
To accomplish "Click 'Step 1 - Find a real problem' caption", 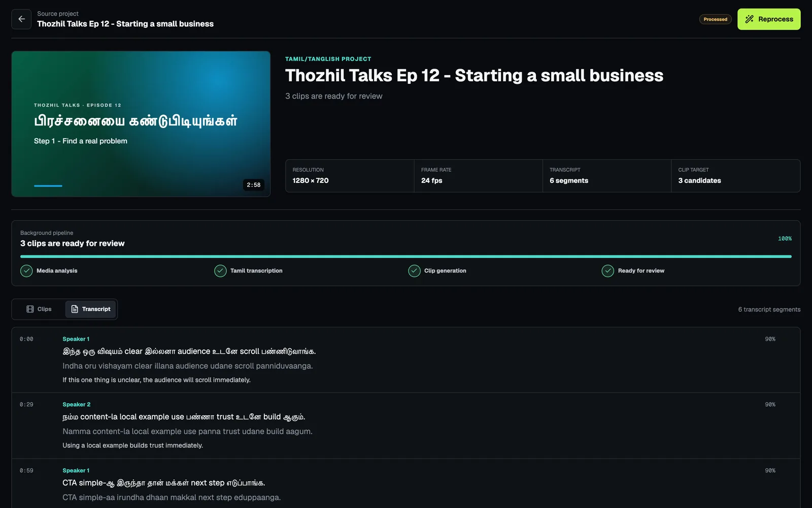I will (81, 141).
